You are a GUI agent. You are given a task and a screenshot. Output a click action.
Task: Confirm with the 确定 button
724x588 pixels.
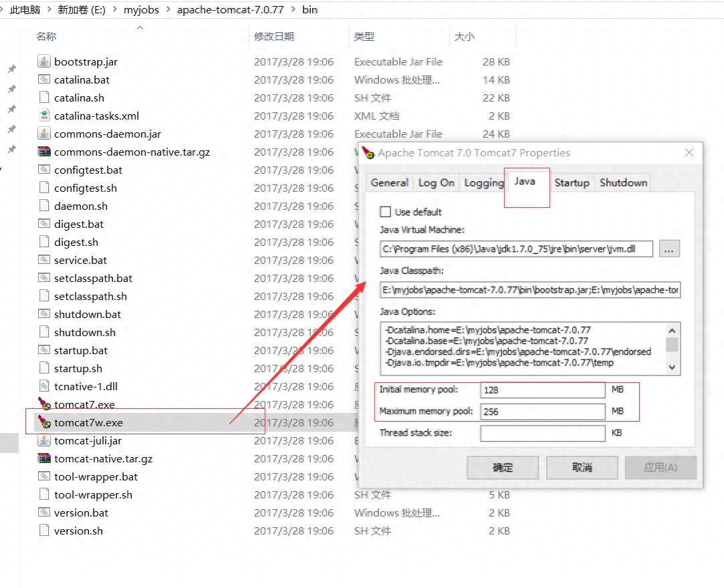(503, 468)
